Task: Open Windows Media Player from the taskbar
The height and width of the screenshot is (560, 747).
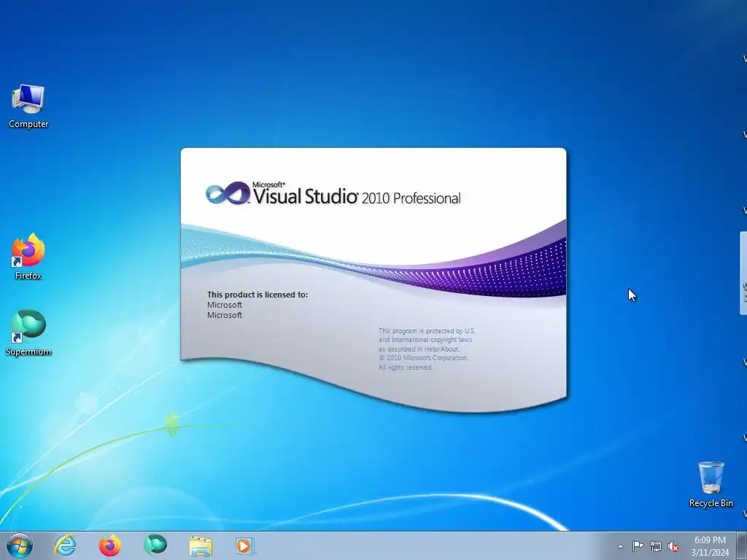Action: [245, 545]
